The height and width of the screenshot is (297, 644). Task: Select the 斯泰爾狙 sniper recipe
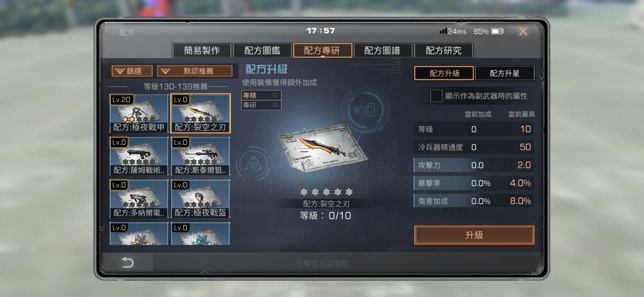200,156
